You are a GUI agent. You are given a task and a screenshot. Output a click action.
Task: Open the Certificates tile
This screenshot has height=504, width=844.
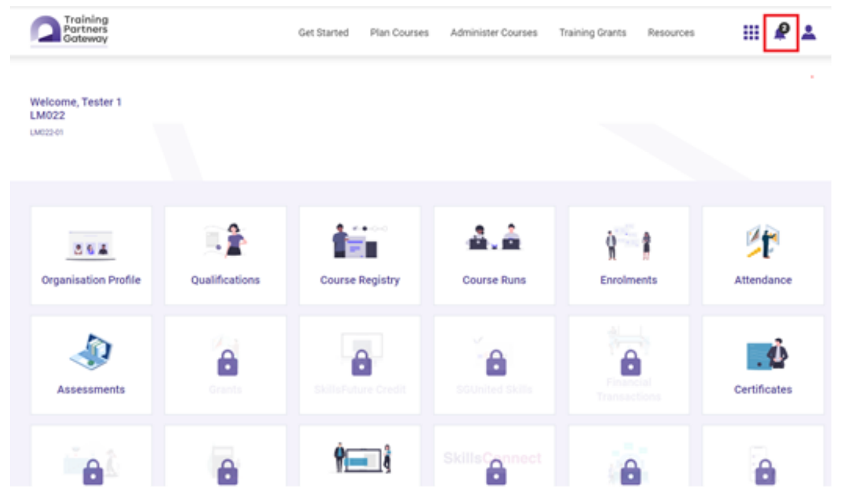[x=763, y=365]
